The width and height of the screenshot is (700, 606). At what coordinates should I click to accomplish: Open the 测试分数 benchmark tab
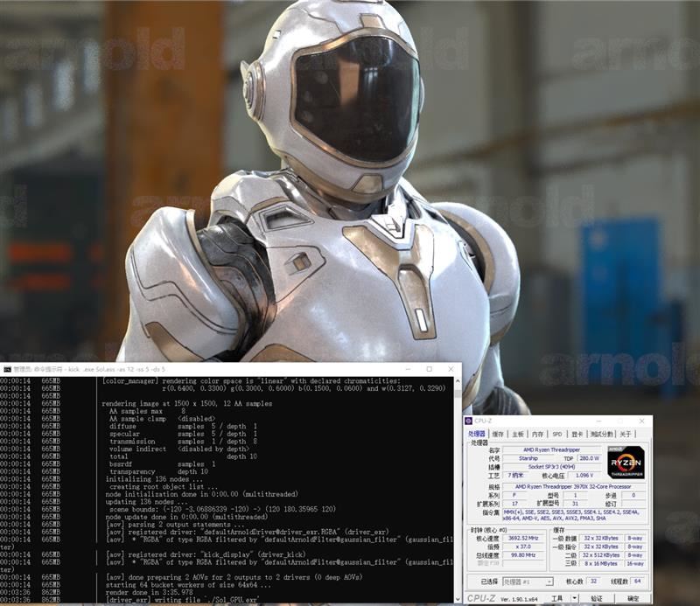coord(602,434)
